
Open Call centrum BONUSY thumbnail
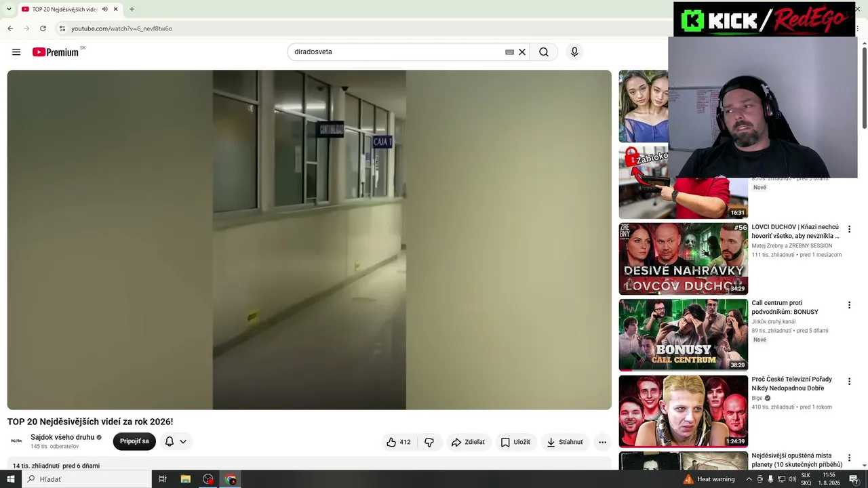coord(684,335)
